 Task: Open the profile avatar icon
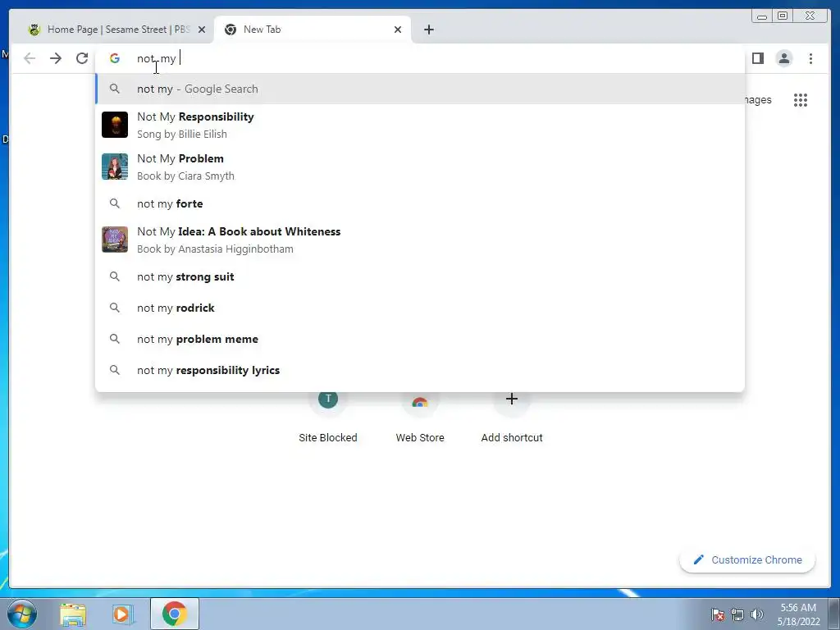pyautogui.click(x=783, y=58)
